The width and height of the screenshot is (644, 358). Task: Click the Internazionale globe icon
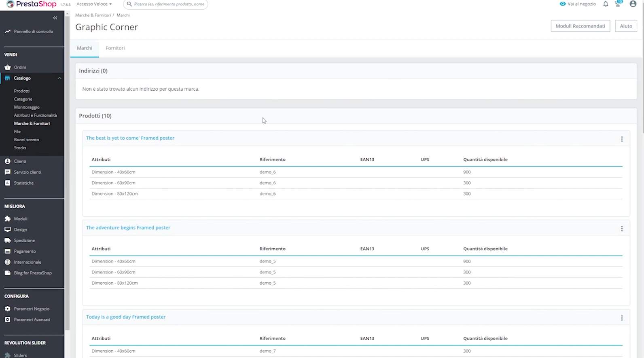coord(7,262)
